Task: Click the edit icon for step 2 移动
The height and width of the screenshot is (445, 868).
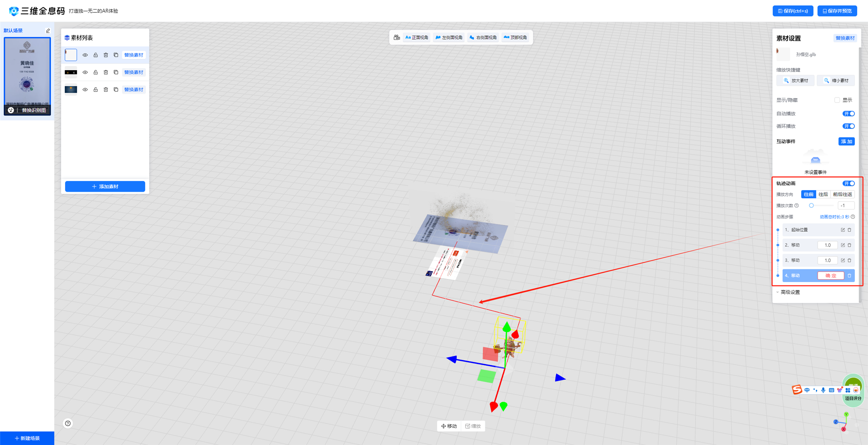Action: click(843, 245)
